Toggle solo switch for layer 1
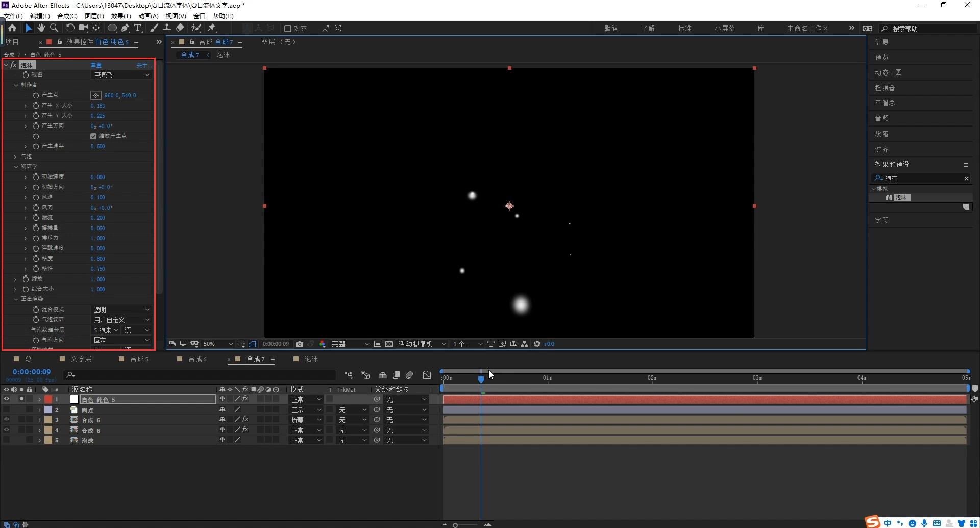Image resolution: width=980 pixels, height=528 pixels. point(21,399)
